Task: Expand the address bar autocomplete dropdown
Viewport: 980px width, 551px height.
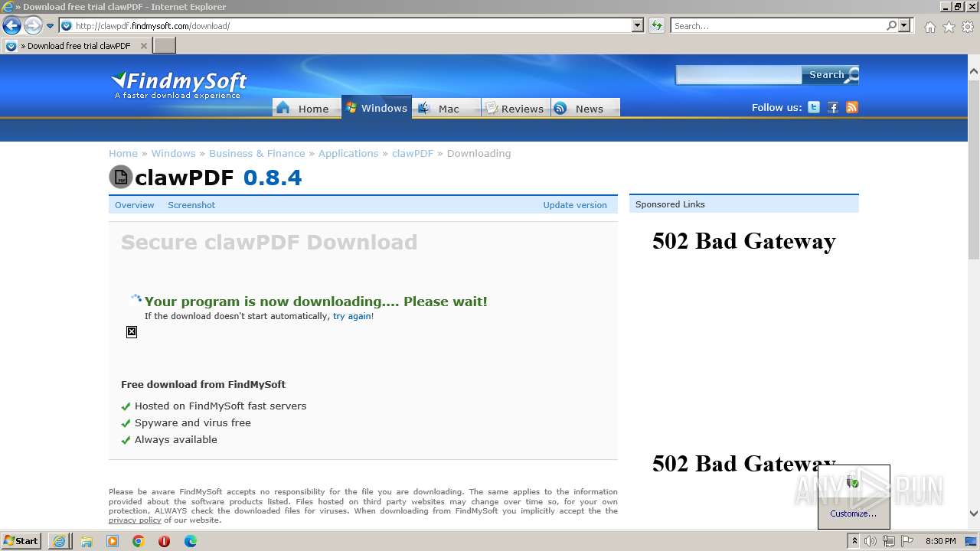Action: pyautogui.click(x=638, y=26)
